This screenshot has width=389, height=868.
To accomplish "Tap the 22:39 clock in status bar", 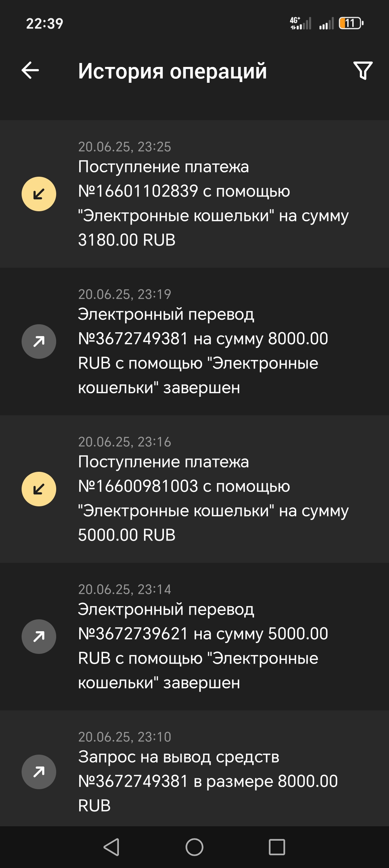I will (45, 24).
